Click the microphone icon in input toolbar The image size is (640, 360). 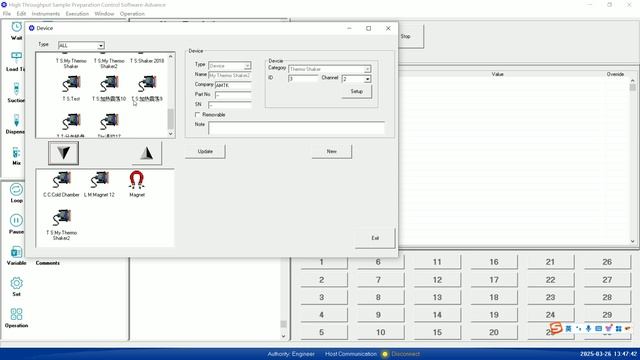coord(588,329)
